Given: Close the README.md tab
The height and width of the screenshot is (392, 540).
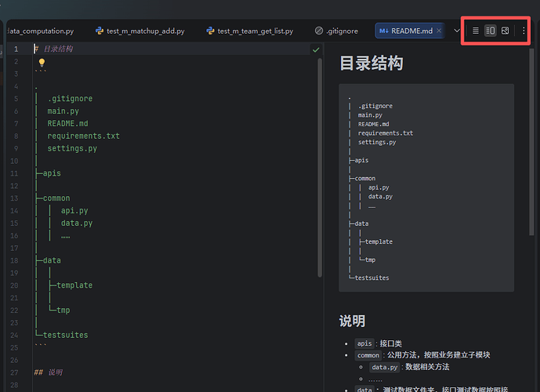Looking at the screenshot, I should pyautogui.click(x=439, y=31).
